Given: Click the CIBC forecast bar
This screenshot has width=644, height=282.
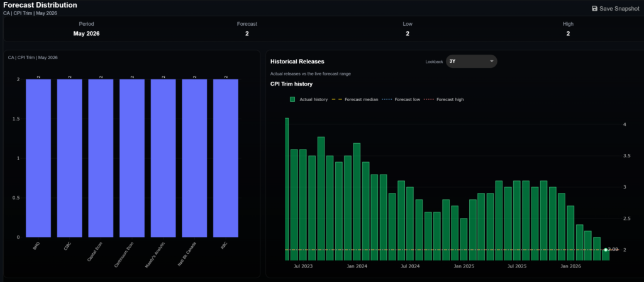Looking at the screenshot, I should point(69,158).
